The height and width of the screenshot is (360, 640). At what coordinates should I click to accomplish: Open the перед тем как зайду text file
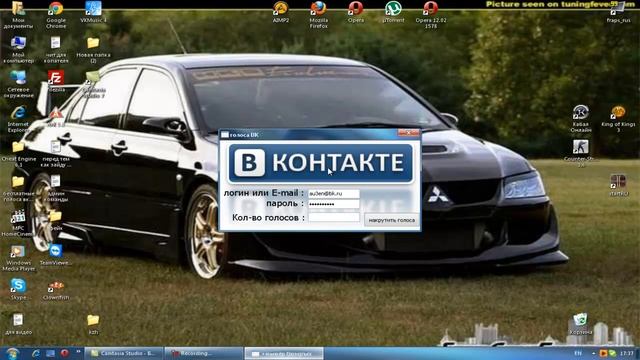[x=56, y=154]
